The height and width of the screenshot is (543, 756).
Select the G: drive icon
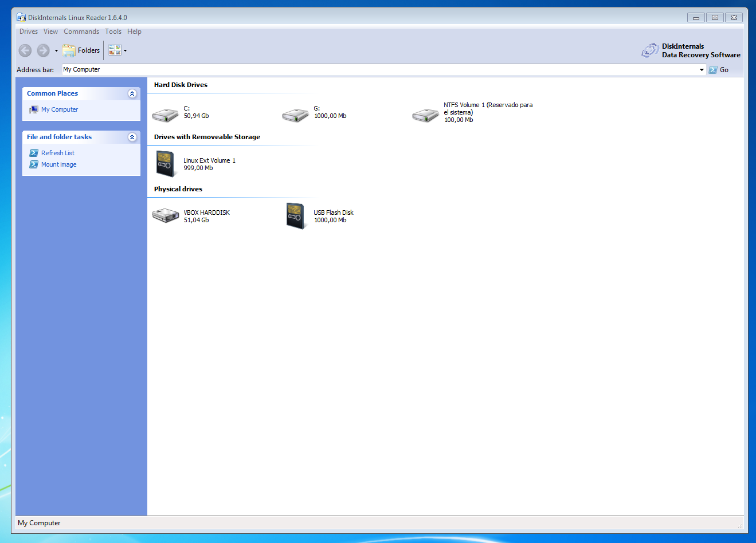(295, 115)
